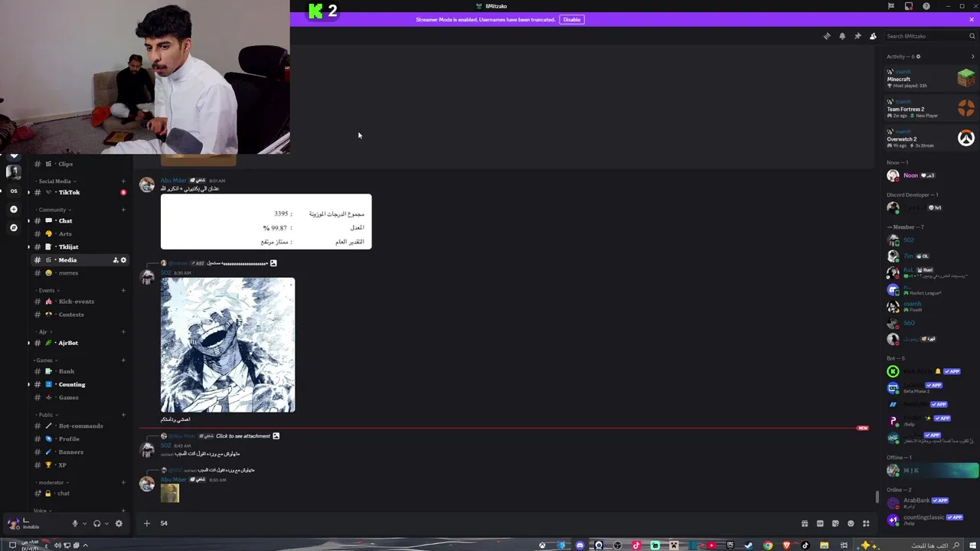Create channel in Events category
The width and height of the screenshot is (980, 551).
tap(123, 290)
